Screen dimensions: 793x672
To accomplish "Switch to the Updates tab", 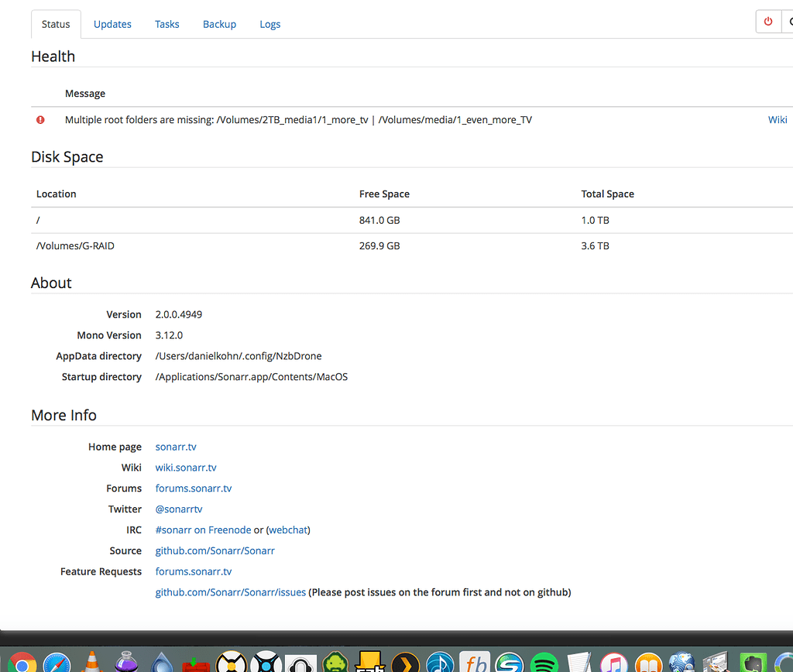I will (x=112, y=24).
